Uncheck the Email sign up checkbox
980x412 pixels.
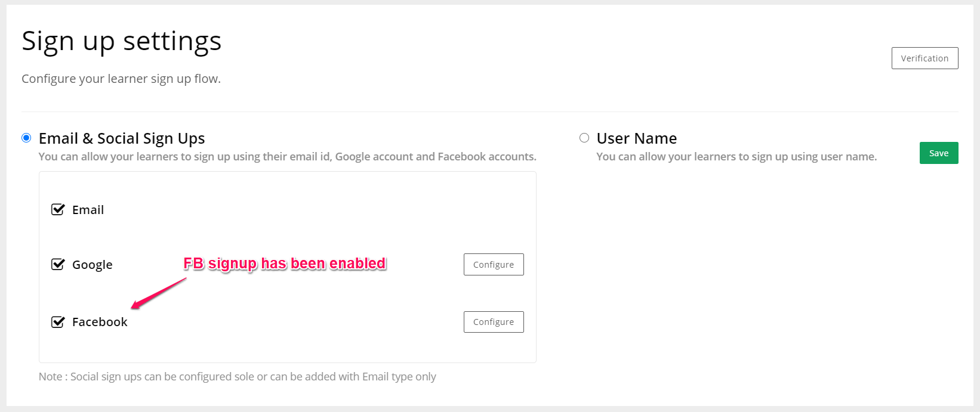coord(58,209)
